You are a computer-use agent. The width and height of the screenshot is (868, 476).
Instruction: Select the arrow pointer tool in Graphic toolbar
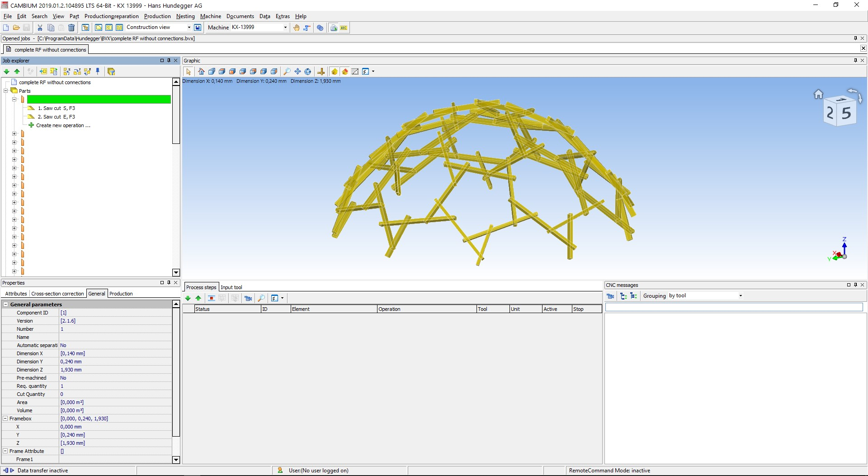coord(189,71)
